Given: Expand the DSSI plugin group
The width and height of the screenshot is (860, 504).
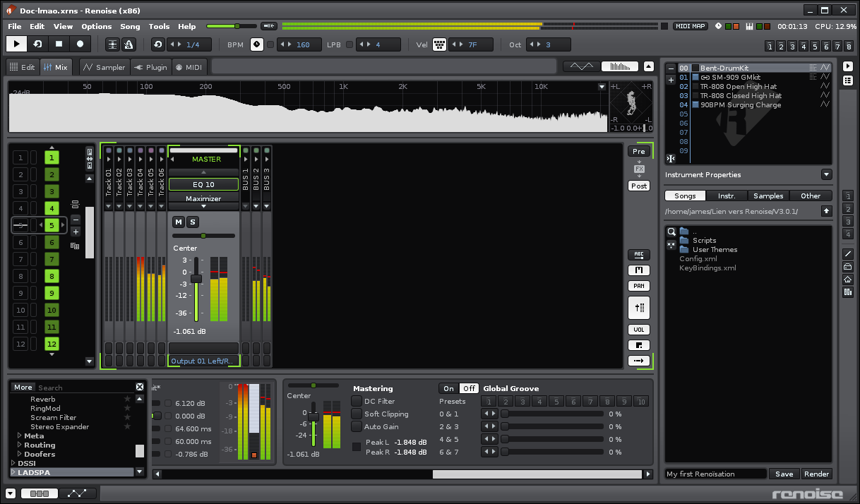Looking at the screenshot, I should click(13, 463).
